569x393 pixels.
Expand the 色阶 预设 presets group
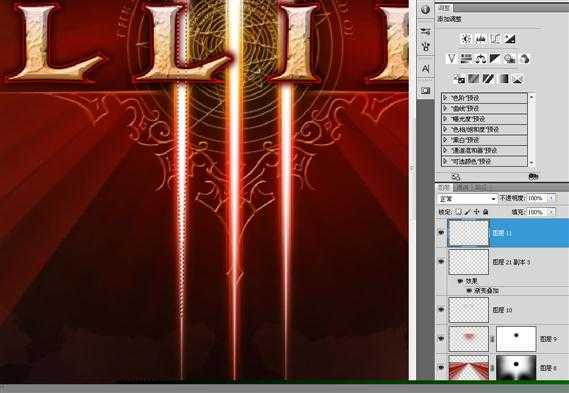coord(445,98)
